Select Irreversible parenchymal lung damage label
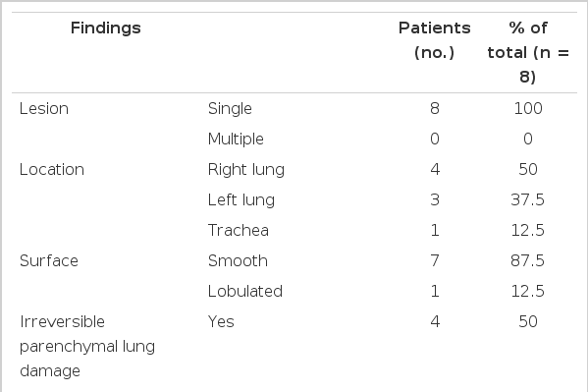 87,346
